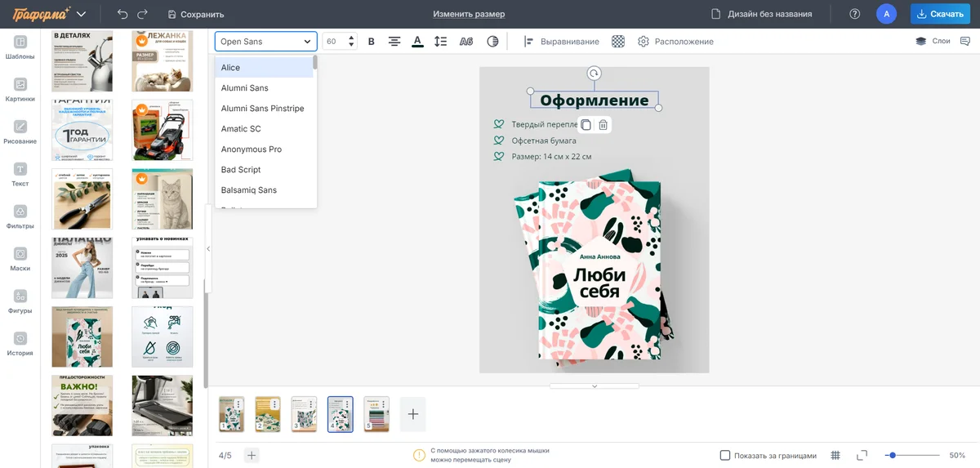Select the Оформление heading text

(x=595, y=100)
